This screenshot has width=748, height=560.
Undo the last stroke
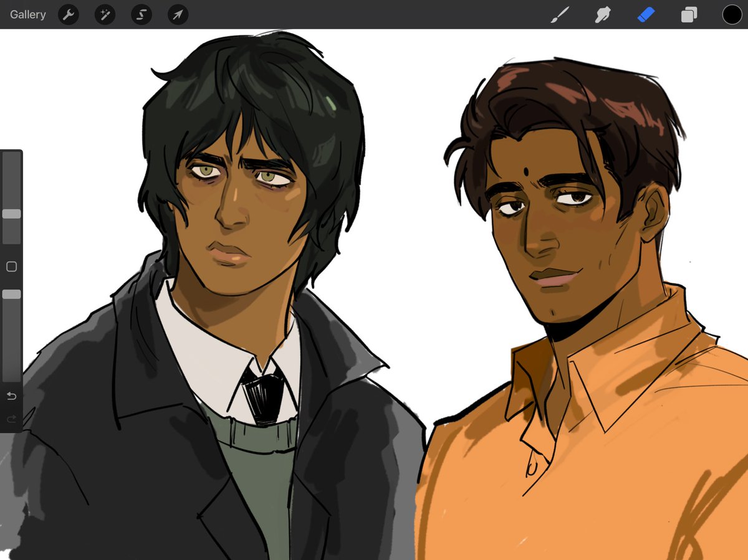[x=11, y=396]
